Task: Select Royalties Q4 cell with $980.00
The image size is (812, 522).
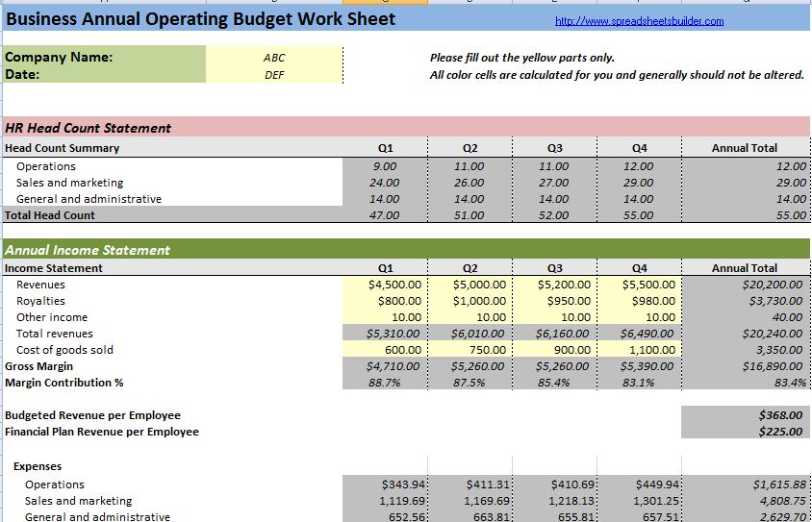Action: coord(640,301)
